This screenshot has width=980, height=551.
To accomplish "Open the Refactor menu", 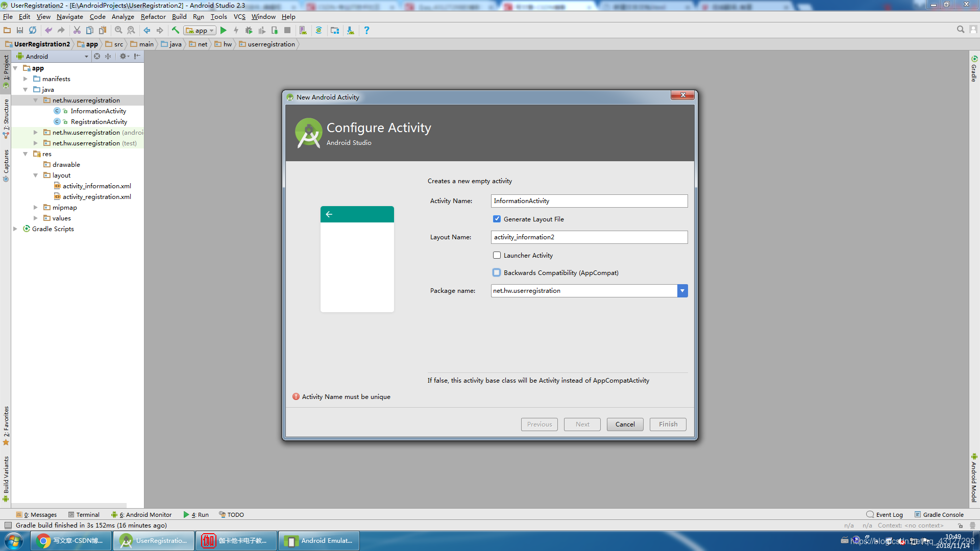I will (153, 17).
